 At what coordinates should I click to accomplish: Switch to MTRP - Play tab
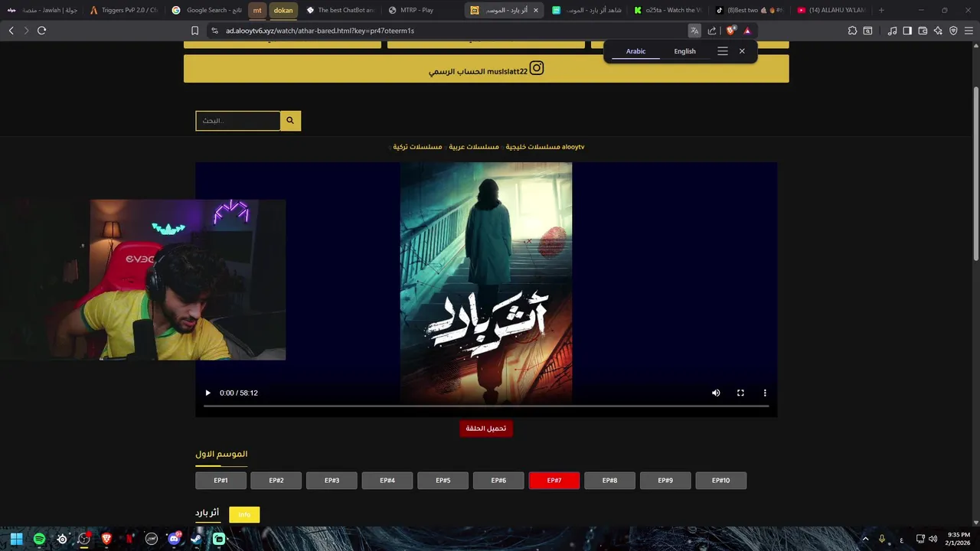click(422, 10)
